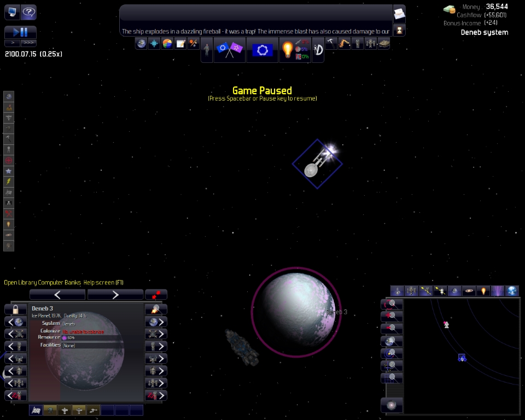Zoom to system level with orbit magnifier
The height and width of the screenshot is (420, 525).
tap(391, 354)
